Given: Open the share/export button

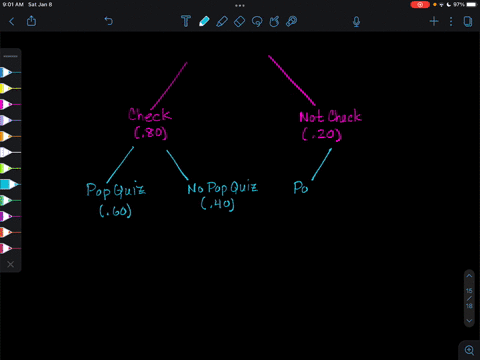Looking at the screenshot, I should [x=31, y=21].
